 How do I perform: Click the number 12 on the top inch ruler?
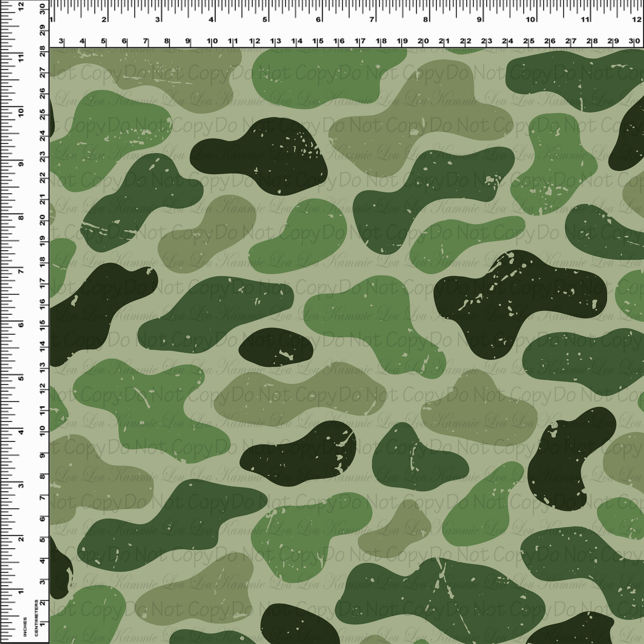(x=636, y=20)
